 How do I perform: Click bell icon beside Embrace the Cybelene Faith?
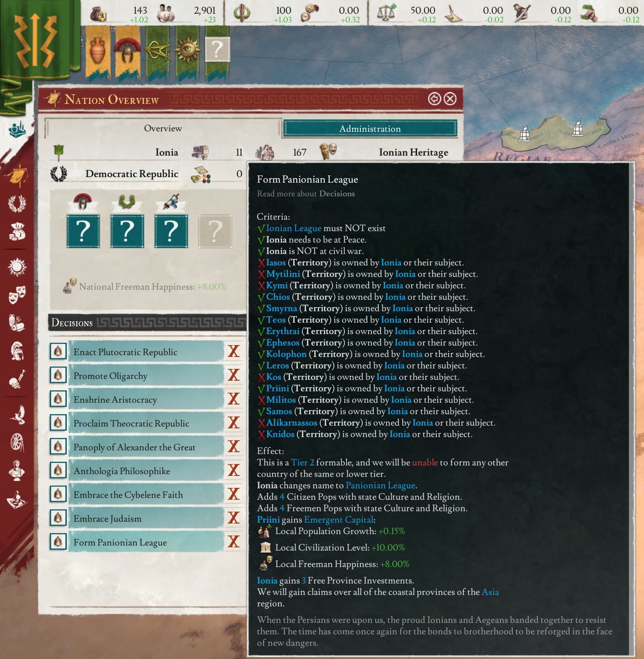pos(58,494)
